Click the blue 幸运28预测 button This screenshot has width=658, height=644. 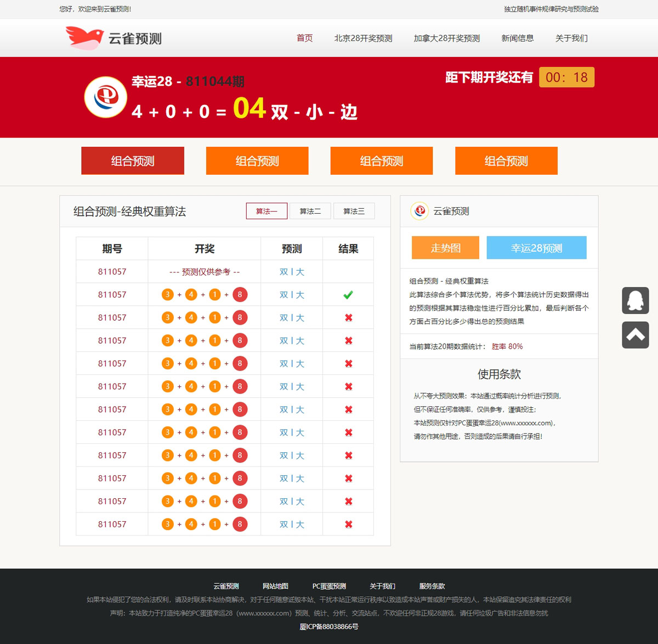(x=537, y=248)
